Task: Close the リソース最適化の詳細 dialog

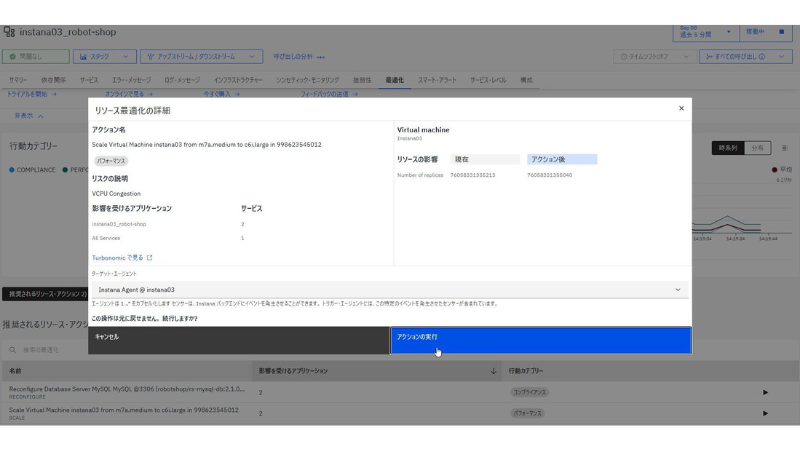Action: [x=681, y=108]
